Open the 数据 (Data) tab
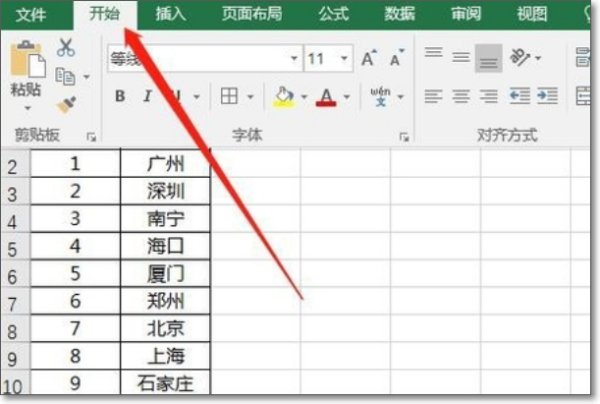600x404 pixels. click(x=399, y=15)
